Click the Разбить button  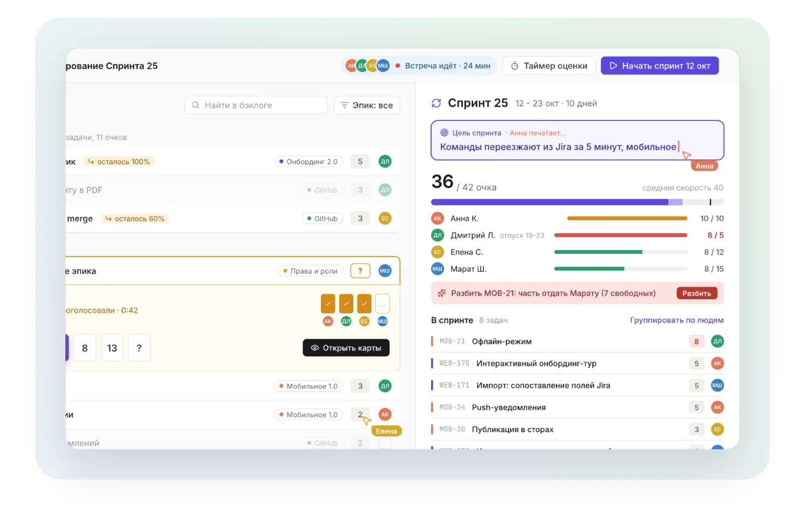coord(697,293)
